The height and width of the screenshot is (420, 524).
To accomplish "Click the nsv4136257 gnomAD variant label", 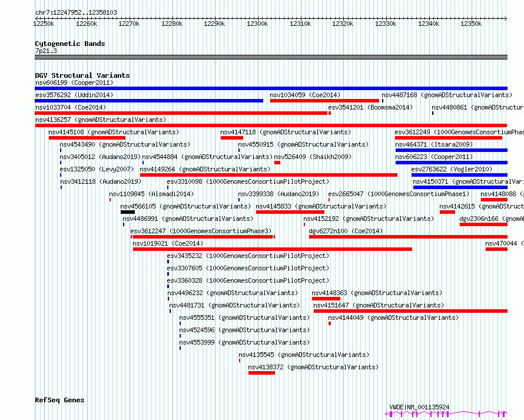I will click(101, 120).
